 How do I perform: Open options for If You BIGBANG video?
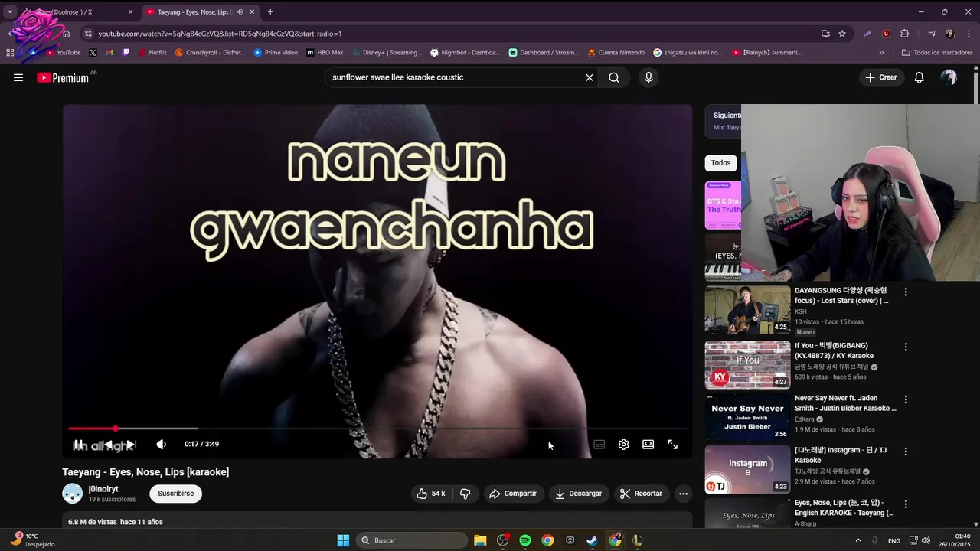(x=906, y=347)
